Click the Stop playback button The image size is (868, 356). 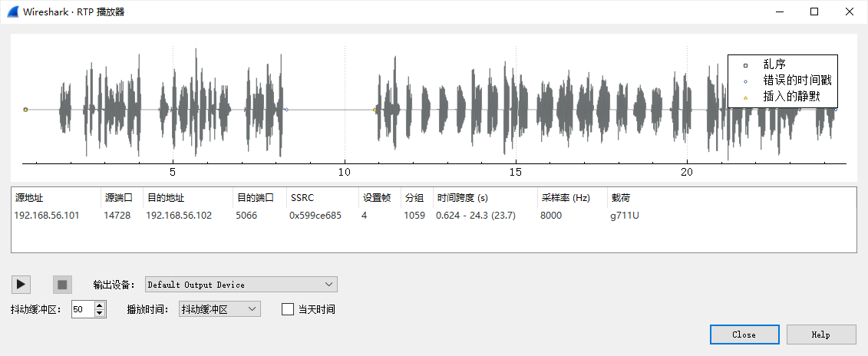[62, 285]
